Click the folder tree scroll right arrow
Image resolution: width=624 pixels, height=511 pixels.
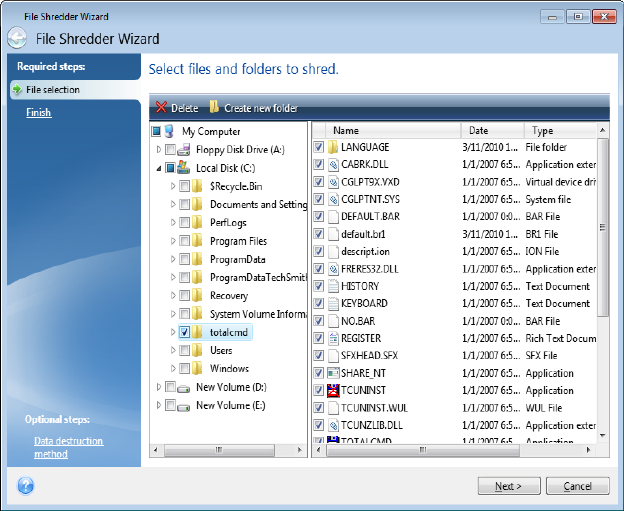click(x=300, y=450)
